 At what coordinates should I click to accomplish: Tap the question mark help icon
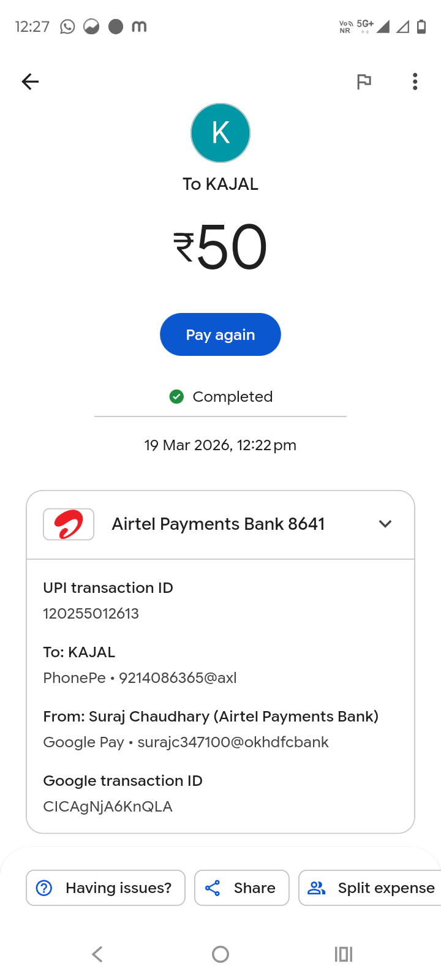coord(44,888)
